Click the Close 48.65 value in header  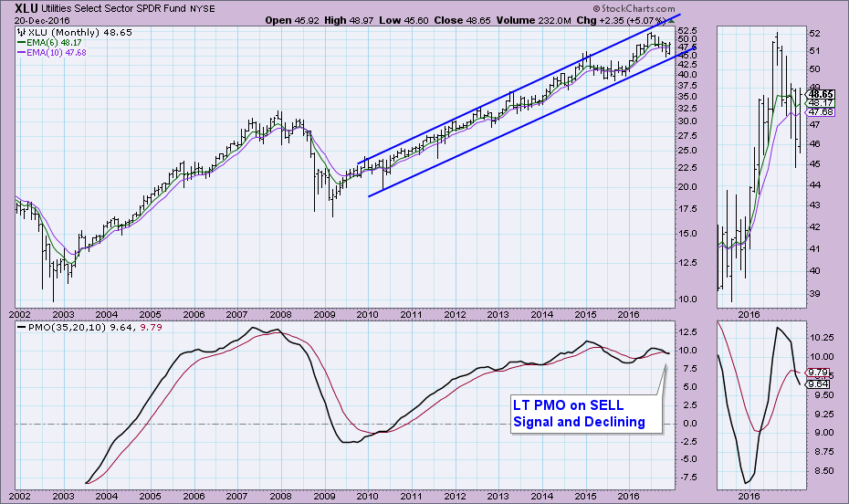pyautogui.click(x=463, y=21)
